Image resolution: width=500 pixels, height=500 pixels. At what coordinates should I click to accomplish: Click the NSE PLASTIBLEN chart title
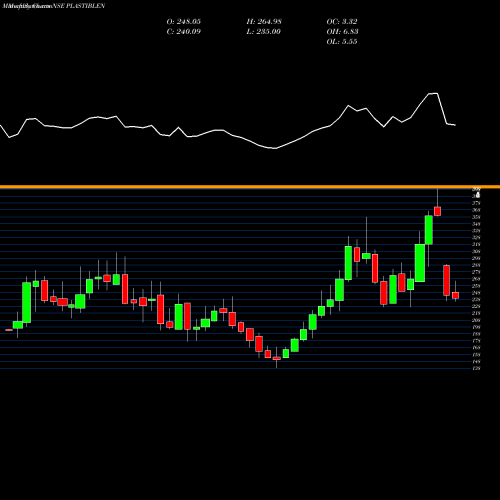coord(79,6)
